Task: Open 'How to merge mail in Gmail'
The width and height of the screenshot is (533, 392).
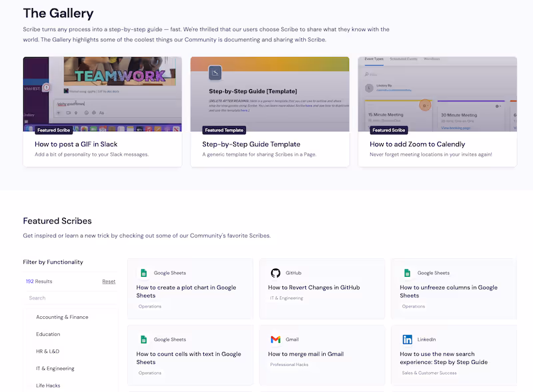Action: click(x=306, y=354)
